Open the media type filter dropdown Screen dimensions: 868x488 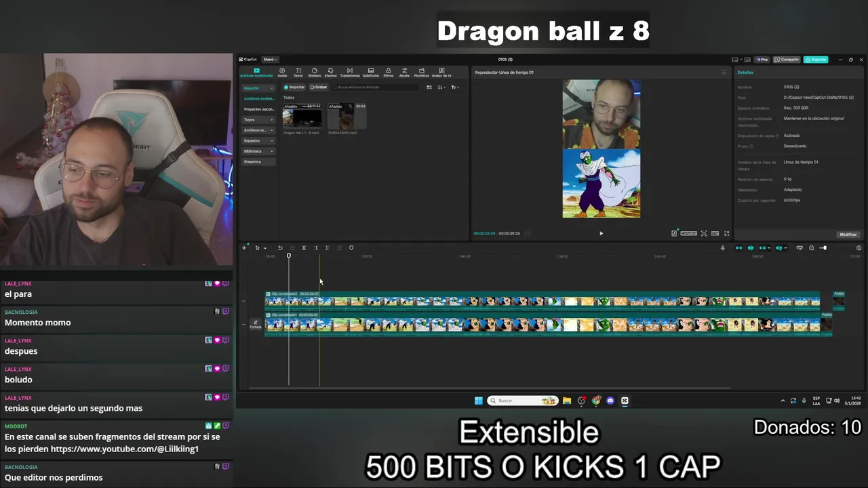[455, 87]
